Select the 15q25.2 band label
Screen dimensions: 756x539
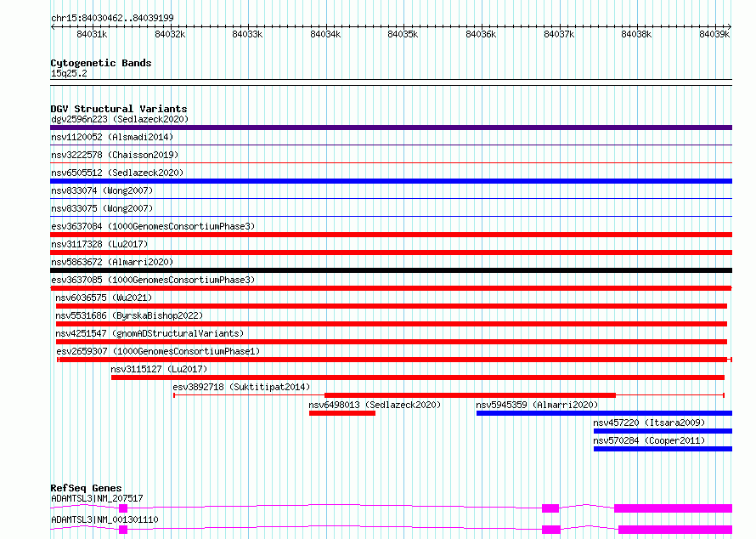tap(69, 73)
